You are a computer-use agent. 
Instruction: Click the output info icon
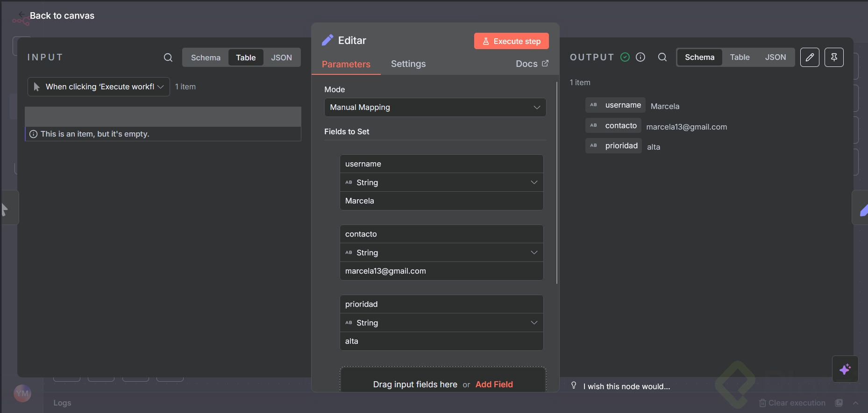tap(640, 57)
